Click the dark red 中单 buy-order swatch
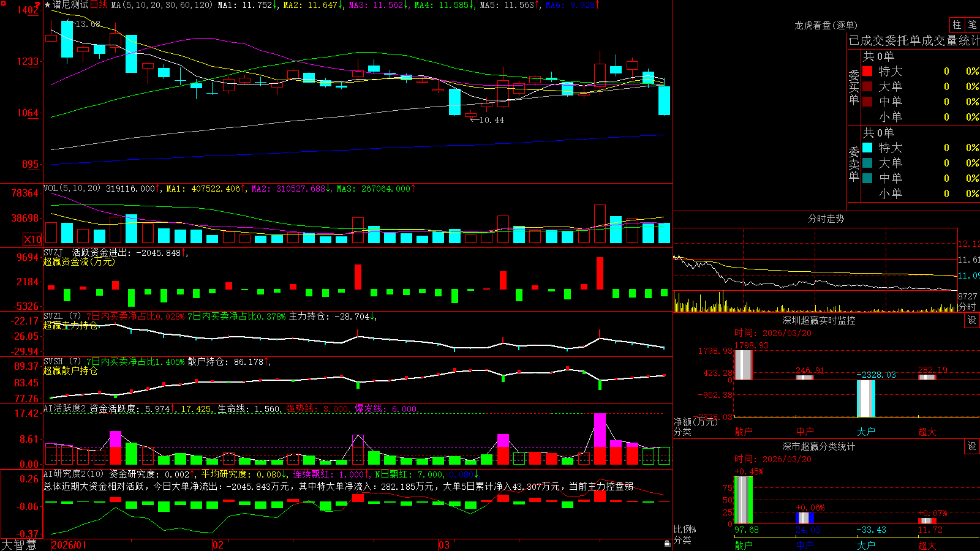The image size is (980, 551). 867,102
